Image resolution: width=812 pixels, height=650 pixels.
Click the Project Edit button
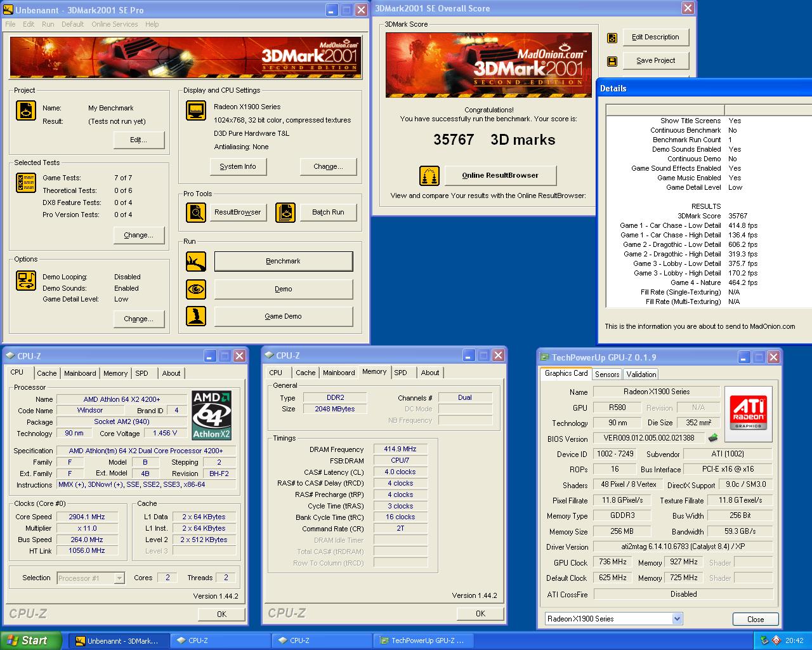139,140
